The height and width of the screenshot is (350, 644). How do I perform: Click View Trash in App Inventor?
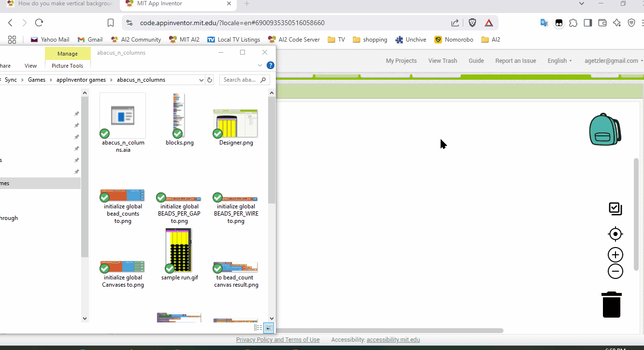[x=443, y=61]
